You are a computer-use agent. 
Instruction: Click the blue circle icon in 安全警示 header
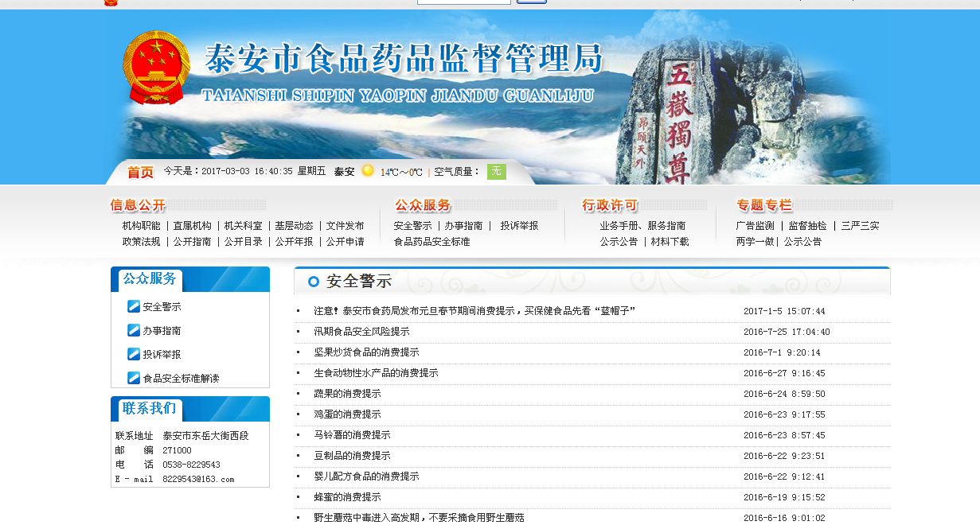pyautogui.click(x=314, y=282)
